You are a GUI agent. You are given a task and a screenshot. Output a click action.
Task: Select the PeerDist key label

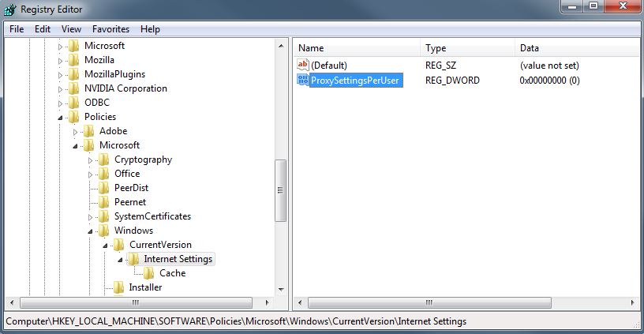132,188
